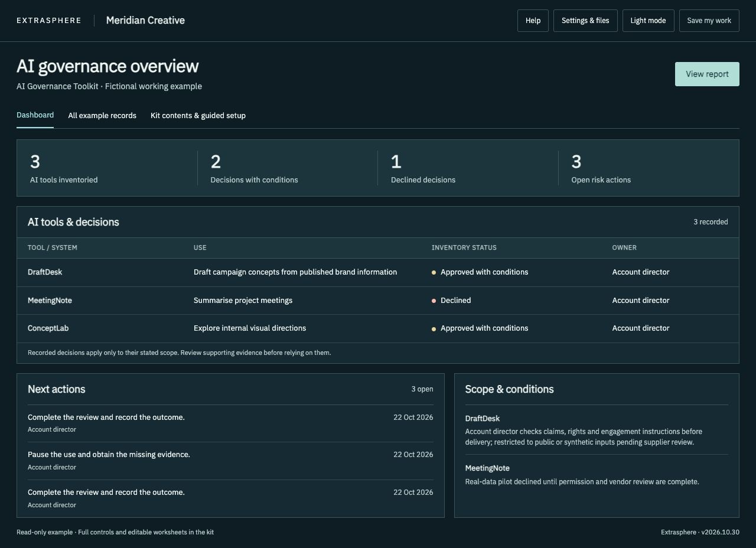
Task: Click DraftDesk in Scope & conditions
Action: [x=483, y=419]
